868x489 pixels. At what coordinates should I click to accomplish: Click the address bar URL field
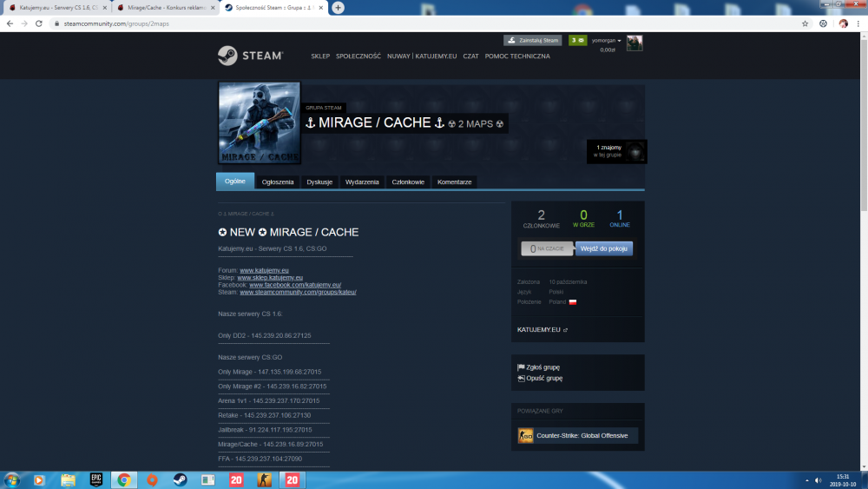(x=424, y=23)
